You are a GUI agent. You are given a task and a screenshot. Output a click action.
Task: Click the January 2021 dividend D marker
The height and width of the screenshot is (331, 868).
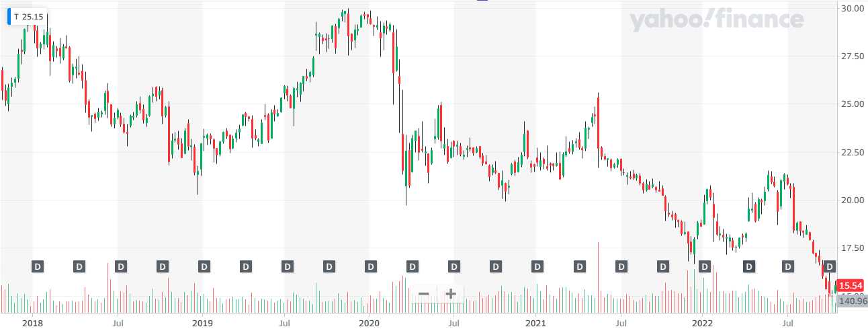(537, 266)
